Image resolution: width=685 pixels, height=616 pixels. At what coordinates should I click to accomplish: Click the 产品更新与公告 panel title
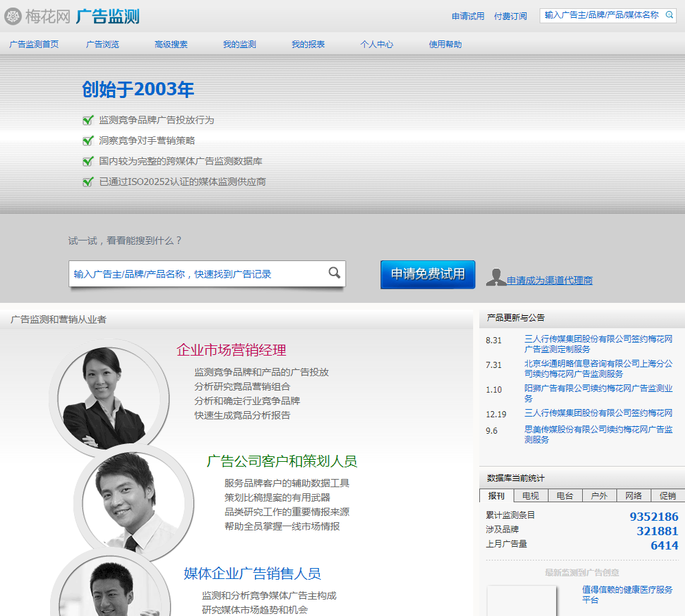(516, 318)
